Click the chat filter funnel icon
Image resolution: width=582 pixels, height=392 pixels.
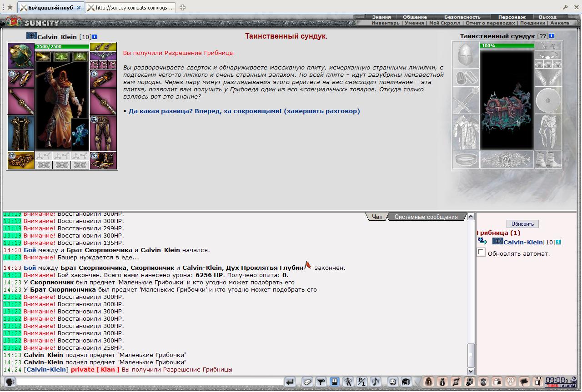pyautogui.click(x=321, y=382)
